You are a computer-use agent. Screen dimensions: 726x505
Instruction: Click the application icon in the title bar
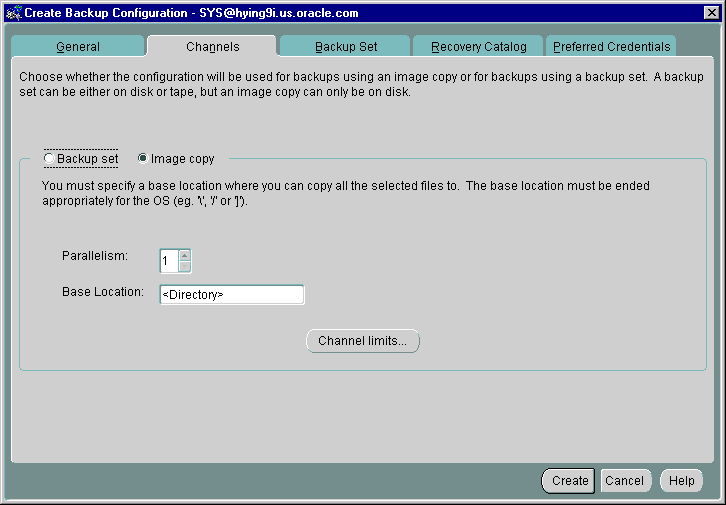coord(12,13)
